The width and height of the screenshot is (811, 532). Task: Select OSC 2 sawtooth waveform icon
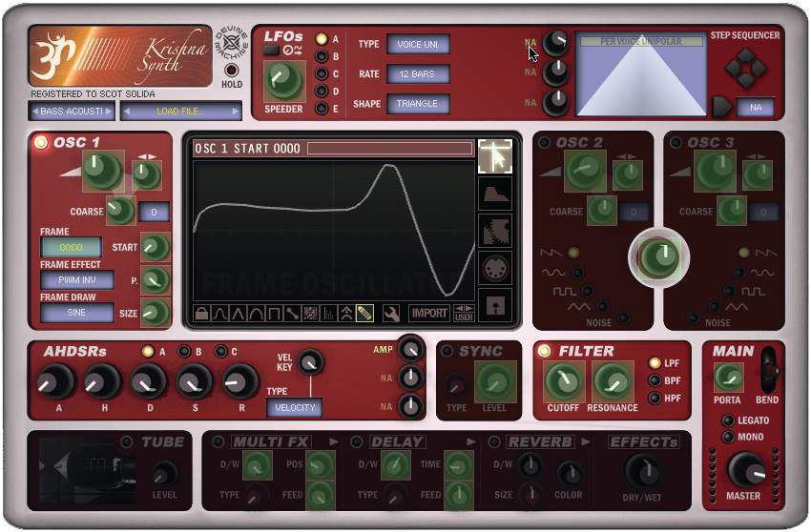pos(551,253)
